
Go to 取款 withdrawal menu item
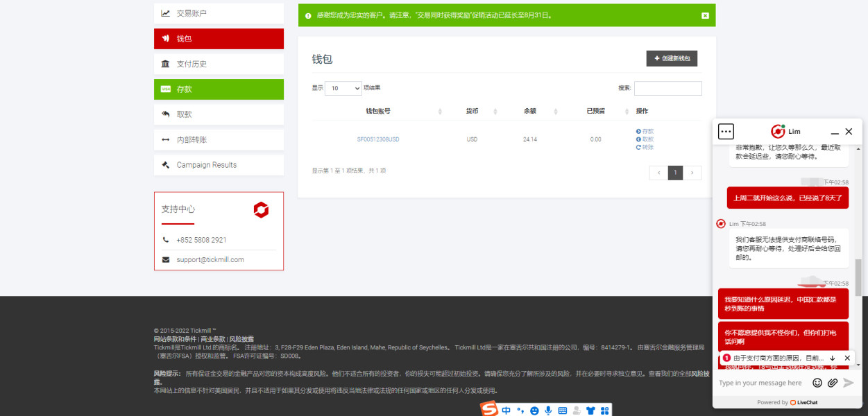[219, 114]
